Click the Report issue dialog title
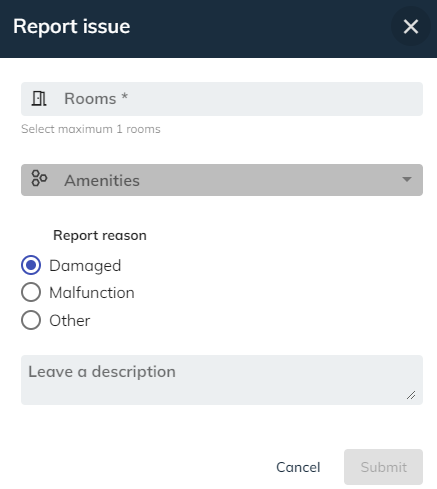Image resolution: width=437 pixels, height=489 pixels. (x=72, y=26)
